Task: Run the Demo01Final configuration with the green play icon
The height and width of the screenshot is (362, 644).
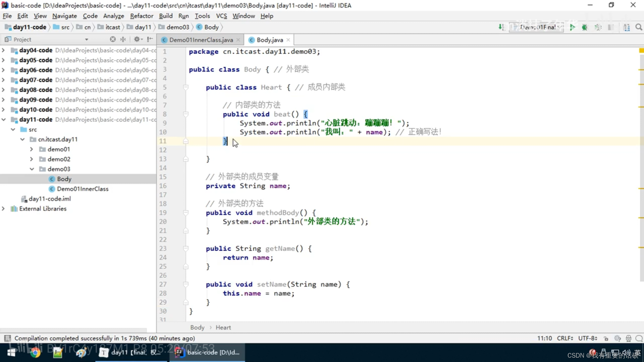Action: pyautogui.click(x=572, y=27)
